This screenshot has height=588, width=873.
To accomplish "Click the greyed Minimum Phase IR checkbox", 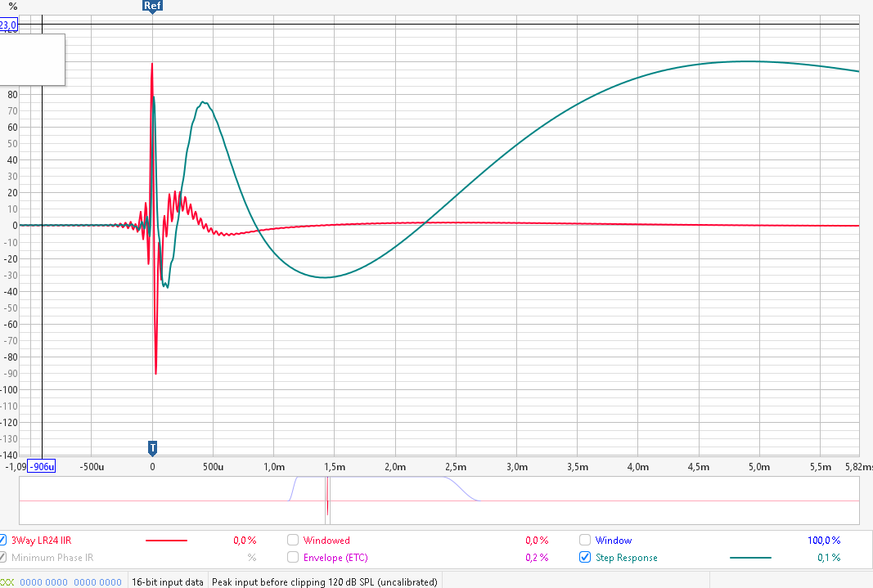I will click(x=3, y=558).
